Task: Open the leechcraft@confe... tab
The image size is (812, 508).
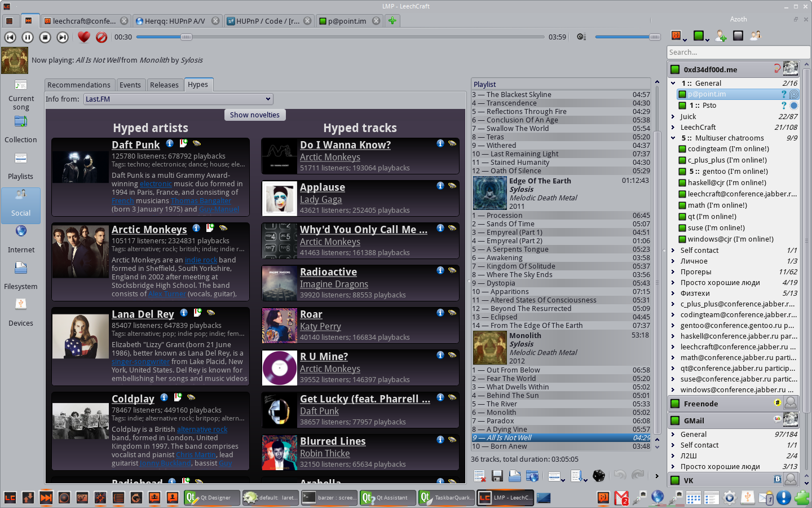Action: [x=85, y=21]
